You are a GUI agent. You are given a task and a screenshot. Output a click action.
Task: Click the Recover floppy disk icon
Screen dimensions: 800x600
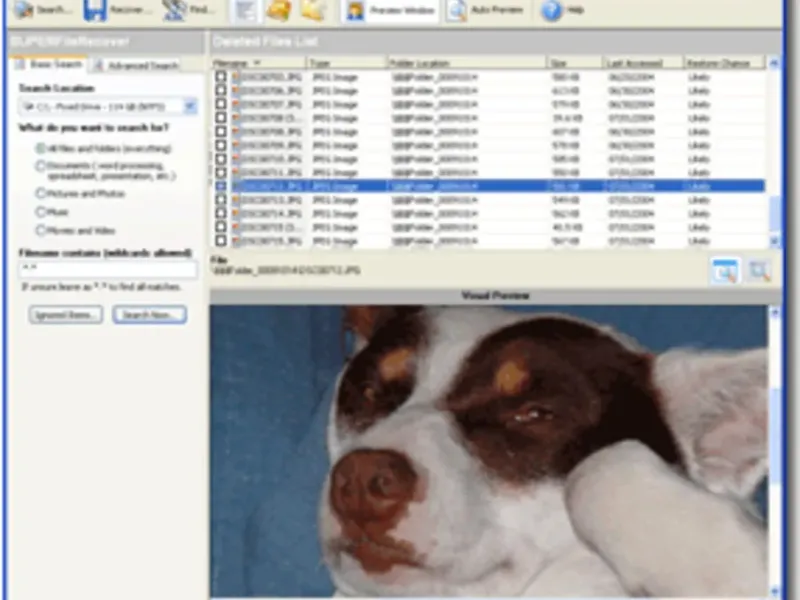[95, 9]
